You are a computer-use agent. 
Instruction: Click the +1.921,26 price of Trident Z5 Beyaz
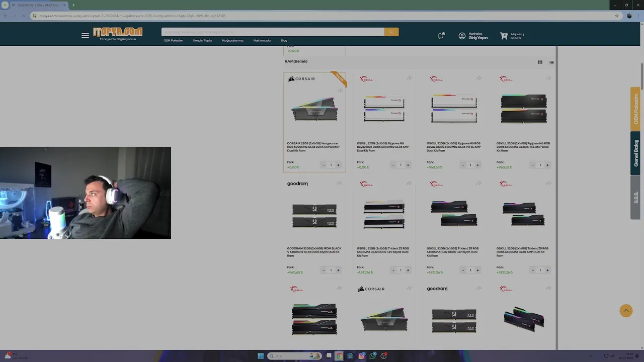[x=365, y=273]
